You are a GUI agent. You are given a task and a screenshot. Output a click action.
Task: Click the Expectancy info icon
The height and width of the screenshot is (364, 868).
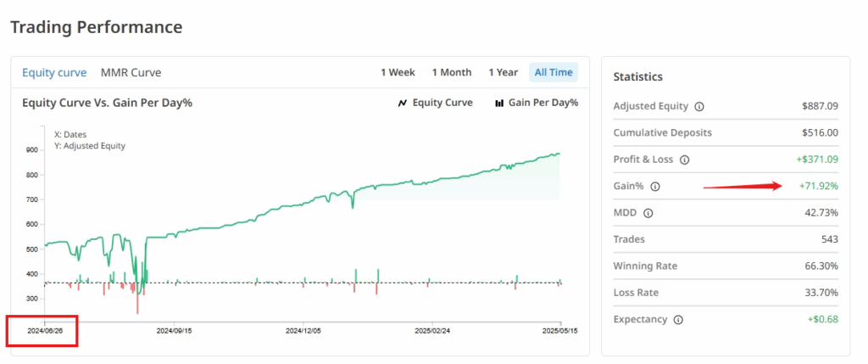pos(676,320)
